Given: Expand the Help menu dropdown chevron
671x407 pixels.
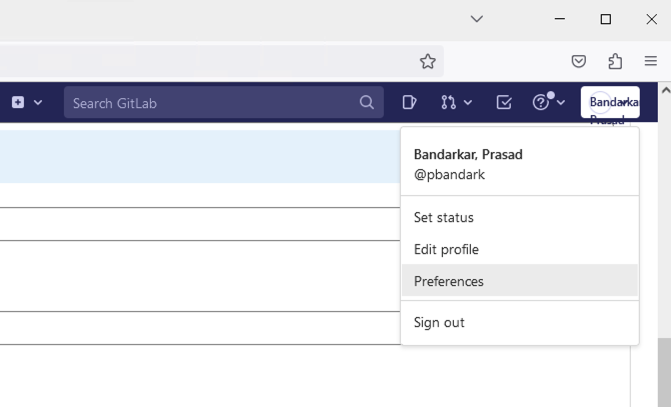Looking at the screenshot, I should pos(560,102).
